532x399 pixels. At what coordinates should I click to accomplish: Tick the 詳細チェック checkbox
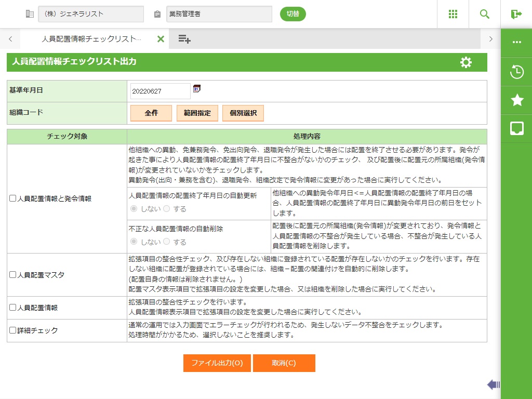tap(13, 330)
